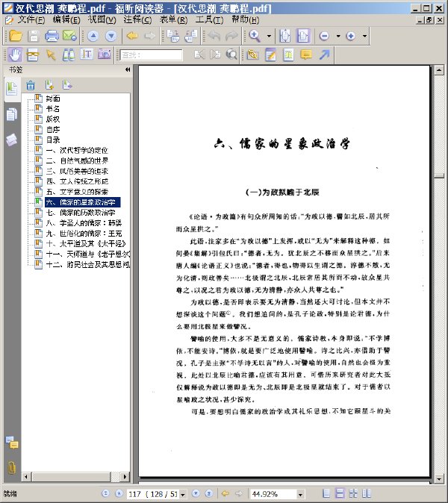Go to previous page with the blue up arrow
448x503 pixels.
93,36
